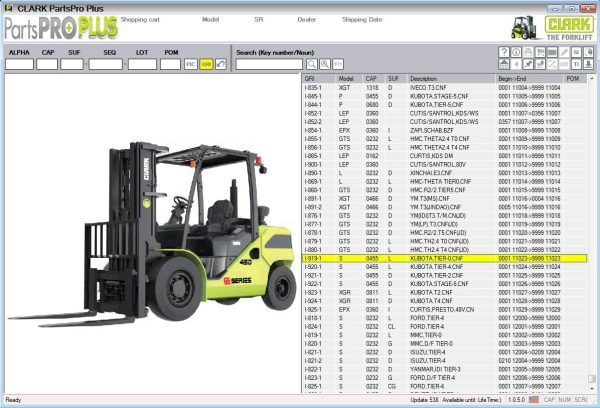Click the add-to-cart icon on second toolbar row
This screenshot has height=408, width=600.
(540, 64)
